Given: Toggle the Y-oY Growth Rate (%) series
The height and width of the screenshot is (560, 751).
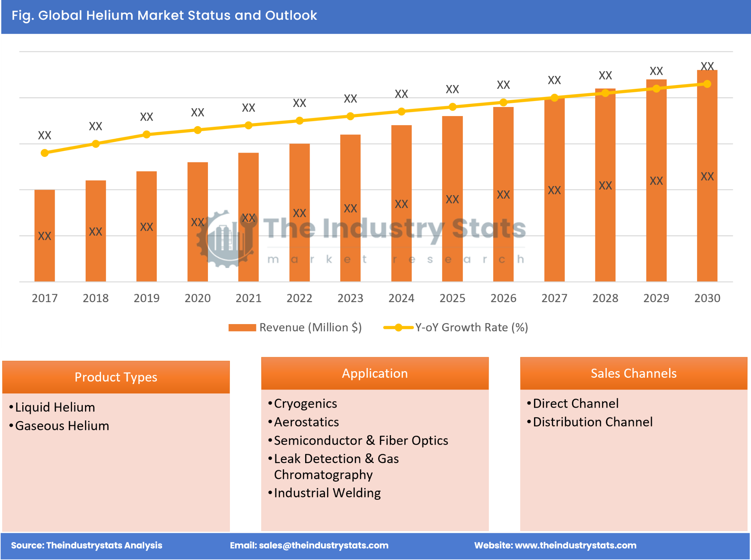Looking at the screenshot, I should pos(470,328).
